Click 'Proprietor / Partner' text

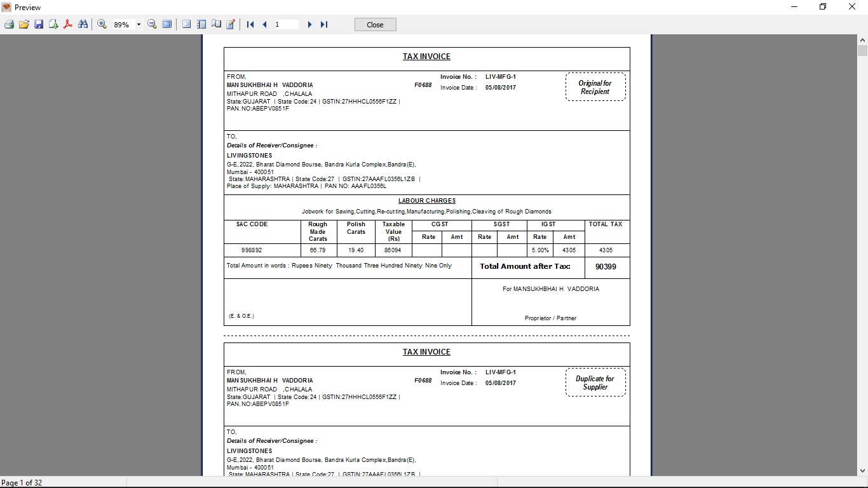click(550, 318)
